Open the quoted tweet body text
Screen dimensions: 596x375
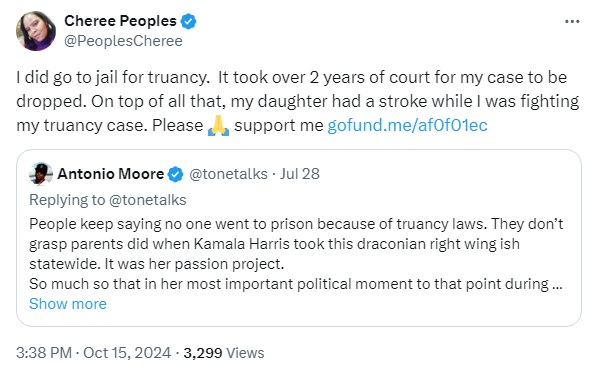click(x=296, y=254)
